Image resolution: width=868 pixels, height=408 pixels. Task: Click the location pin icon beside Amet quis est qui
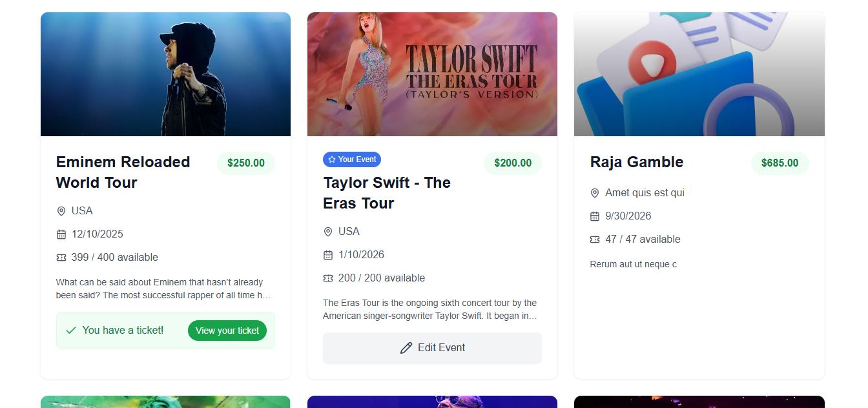tap(595, 193)
